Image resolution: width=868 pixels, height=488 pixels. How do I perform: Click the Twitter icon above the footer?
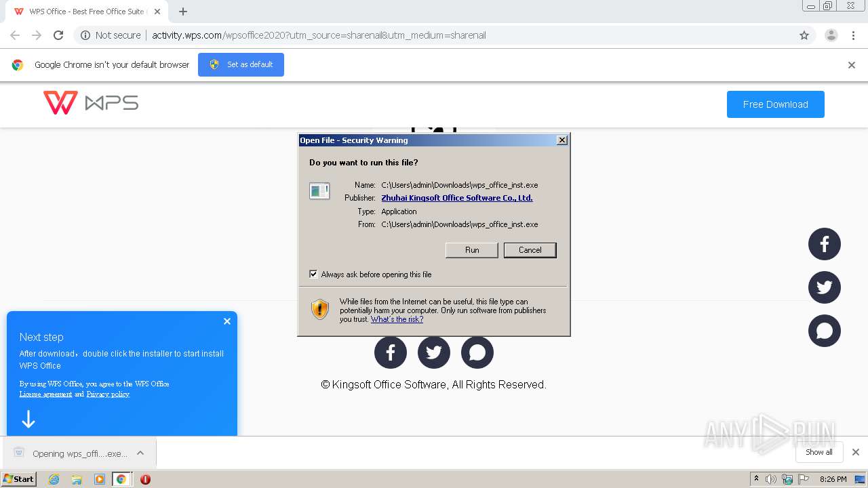click(434, 352)
